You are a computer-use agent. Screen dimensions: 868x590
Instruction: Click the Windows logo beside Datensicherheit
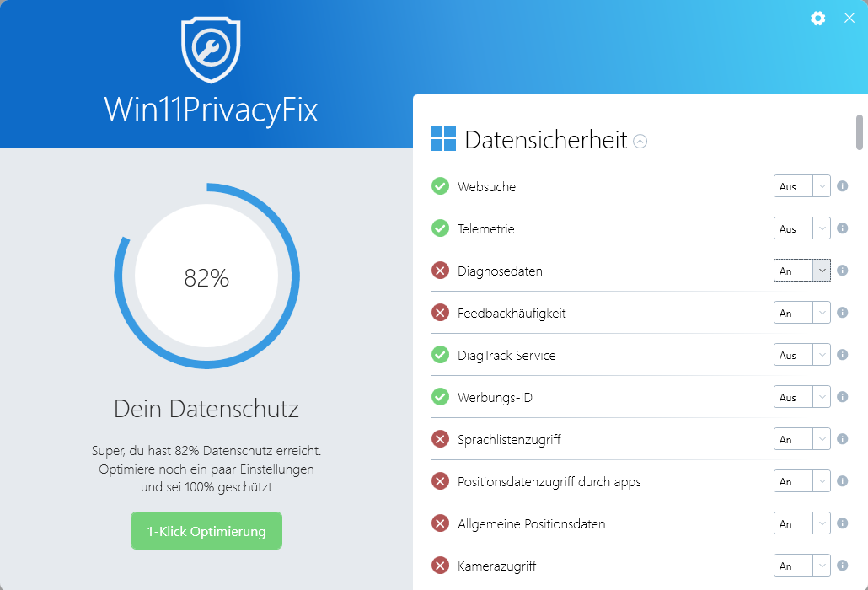pyautogui.click(x=443, y=139)
